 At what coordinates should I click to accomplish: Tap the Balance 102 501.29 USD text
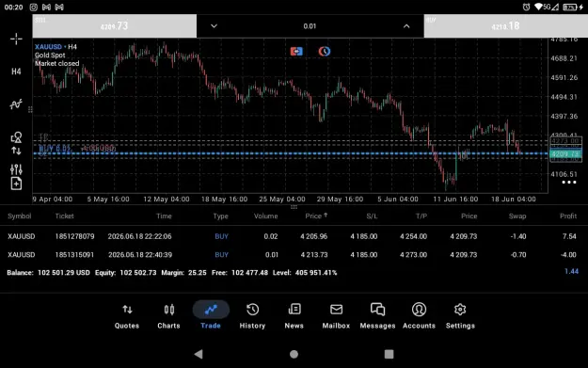(48, 273)
